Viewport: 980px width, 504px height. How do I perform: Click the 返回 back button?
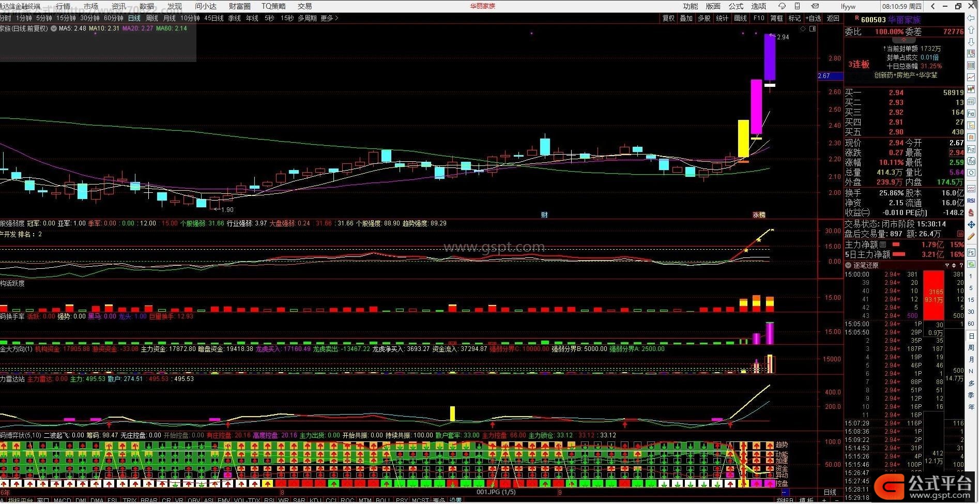pos(833,18)
